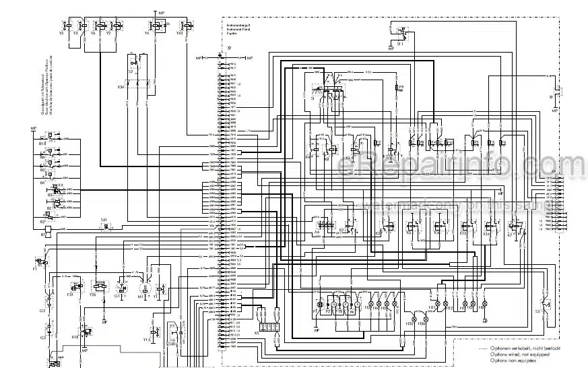Select the S3 switch symbol
The width and height of the screenshot is (588, 368).
click(545, 305)
